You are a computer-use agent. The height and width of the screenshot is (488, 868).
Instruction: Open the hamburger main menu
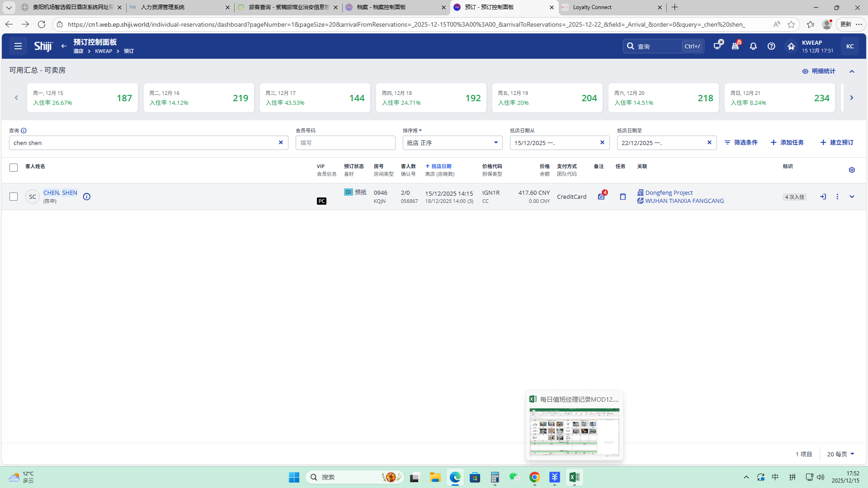point(18,46)
